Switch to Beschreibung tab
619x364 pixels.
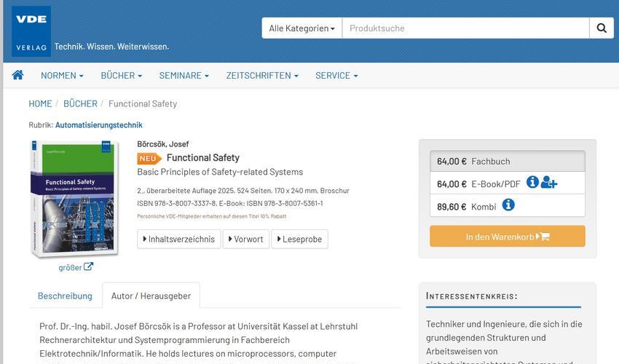65,296
